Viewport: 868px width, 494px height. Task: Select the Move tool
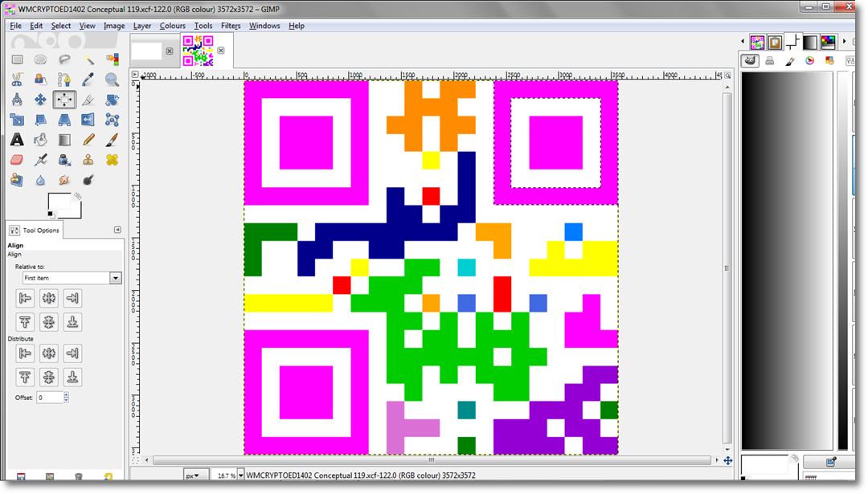tap(40, 100)
